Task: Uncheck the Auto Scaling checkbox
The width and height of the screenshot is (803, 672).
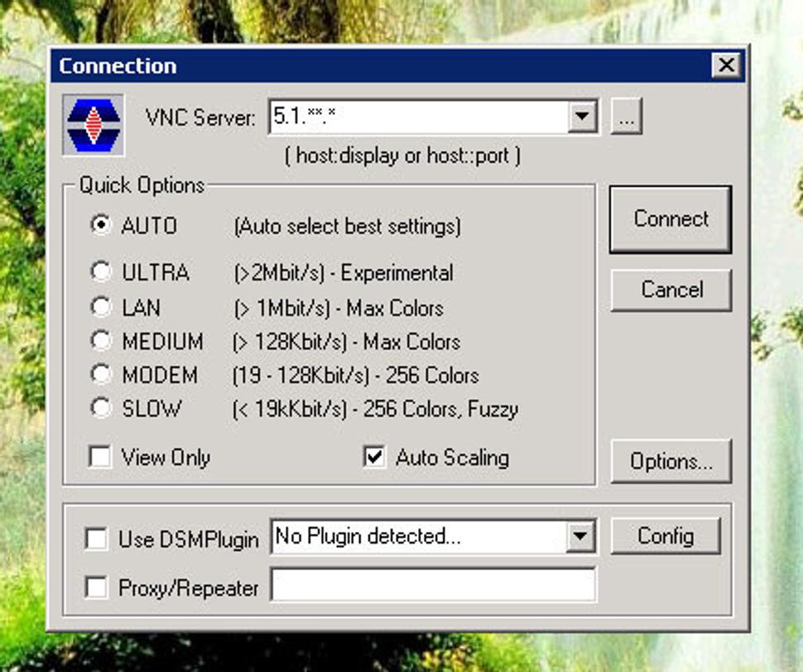Action: tap(374, 457)
